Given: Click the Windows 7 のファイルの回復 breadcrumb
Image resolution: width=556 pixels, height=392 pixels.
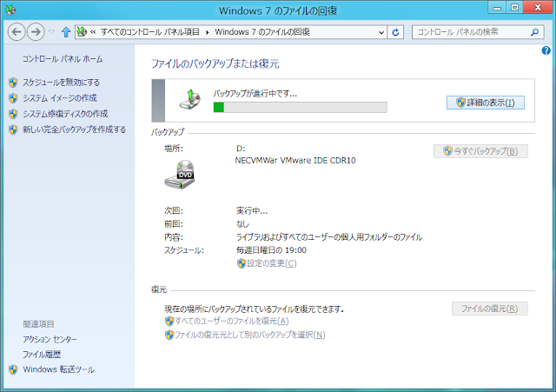Looking at the screenshot, I should [262, 32].
